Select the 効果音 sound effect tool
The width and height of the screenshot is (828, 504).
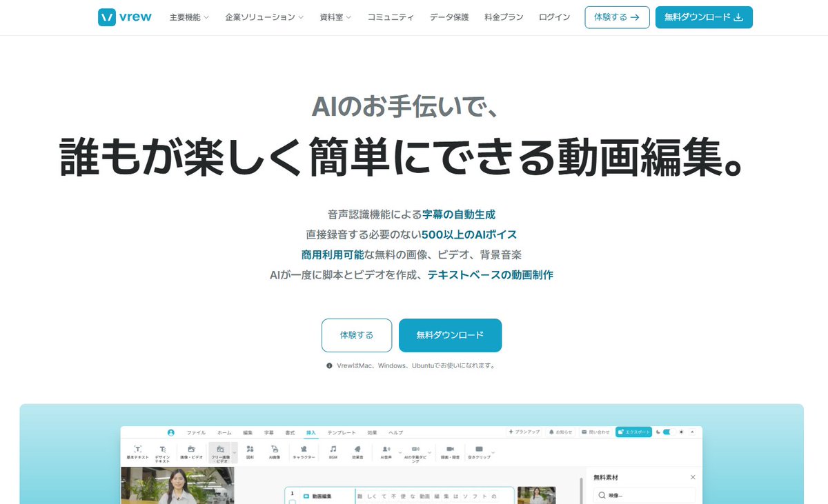[x=357, y=452]
